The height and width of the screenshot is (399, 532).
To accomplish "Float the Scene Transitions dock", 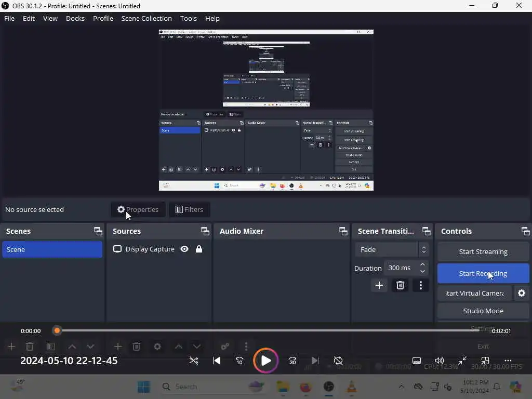I will tap(427, 231).
